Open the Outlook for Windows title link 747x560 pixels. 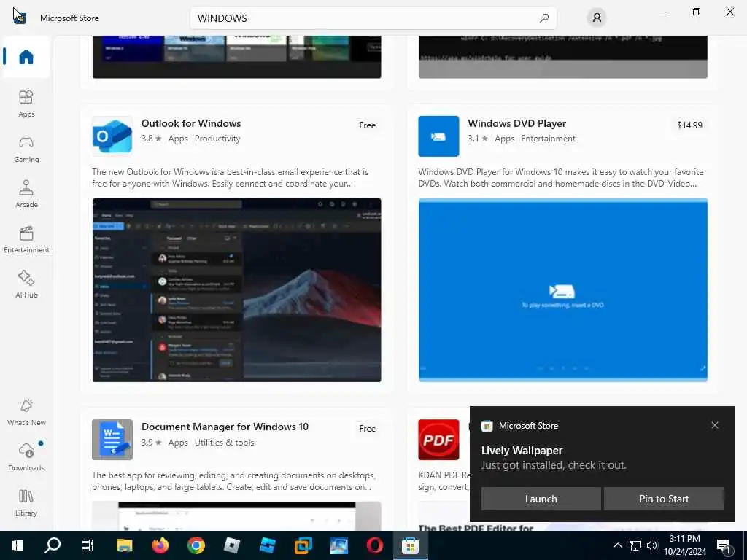tap(191, 123)
